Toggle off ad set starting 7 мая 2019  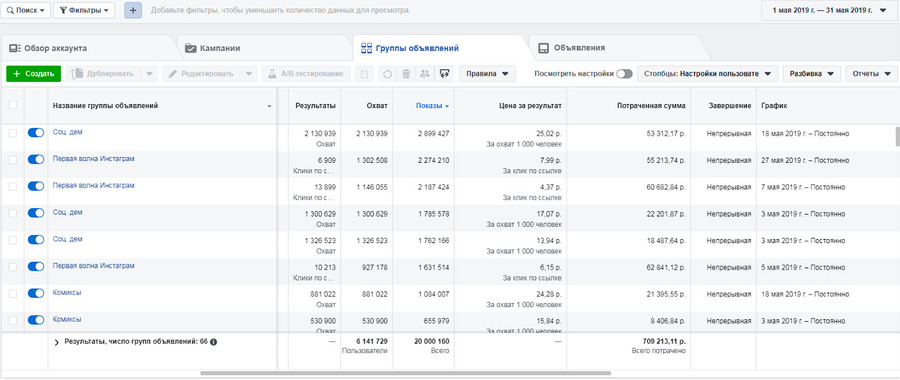[36, 186]
